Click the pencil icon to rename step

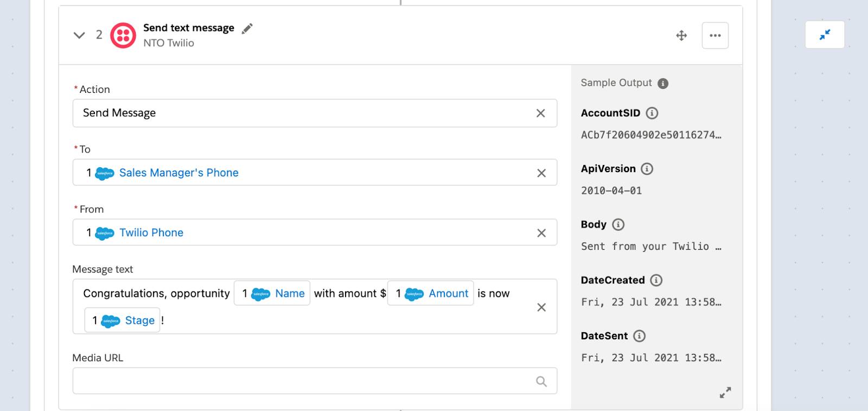(247, 29)
